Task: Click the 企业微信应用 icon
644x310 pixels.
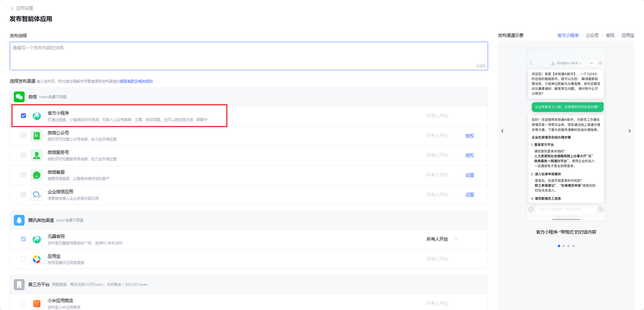Action: point(37,194)
